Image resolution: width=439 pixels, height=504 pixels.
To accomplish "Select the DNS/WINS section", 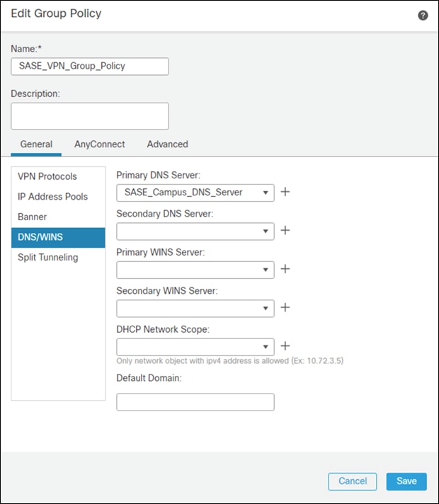I will pos(58,237).
